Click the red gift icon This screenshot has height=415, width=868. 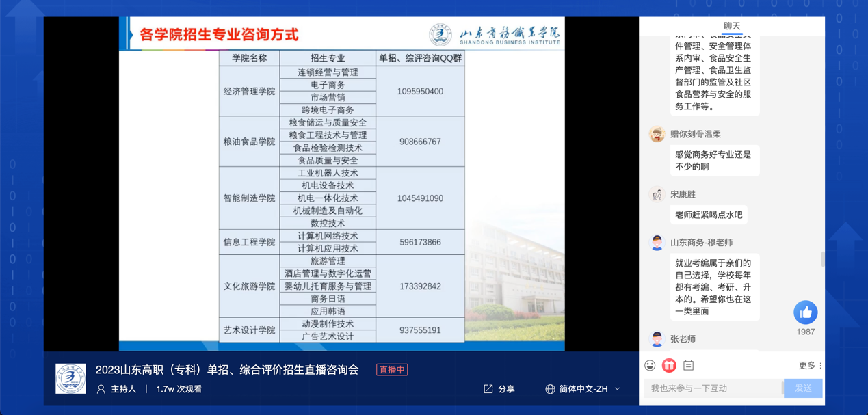669,366
